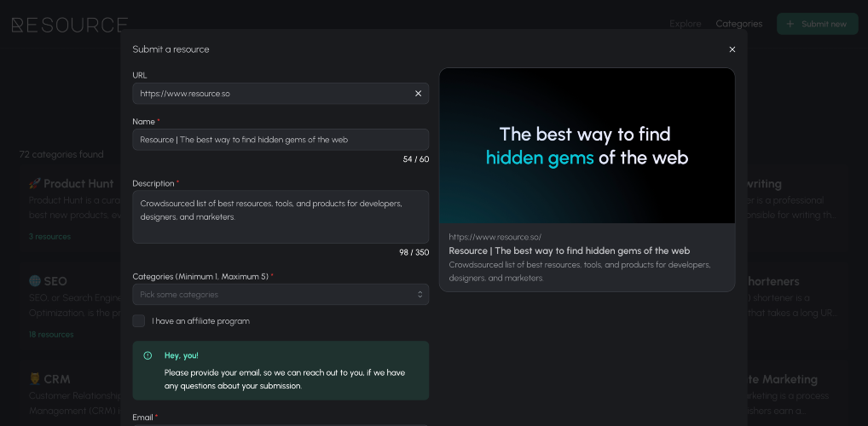Image resolution: width=868 pixels, height=426 pixels.
Task: Edit the Name input field
Action: point(281,140)
